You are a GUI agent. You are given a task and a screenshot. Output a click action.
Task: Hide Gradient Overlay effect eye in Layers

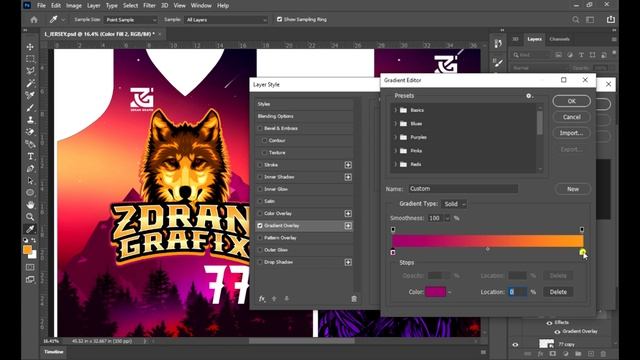[557, 331]
